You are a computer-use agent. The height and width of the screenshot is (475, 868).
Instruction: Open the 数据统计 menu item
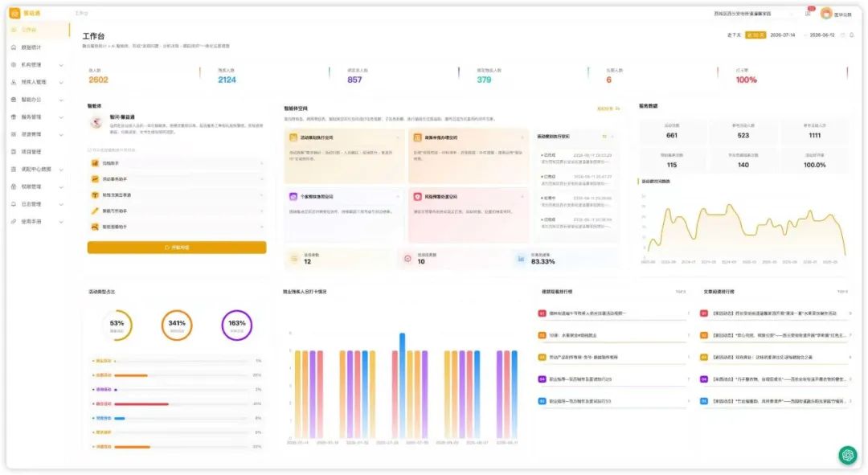point(39,47)
